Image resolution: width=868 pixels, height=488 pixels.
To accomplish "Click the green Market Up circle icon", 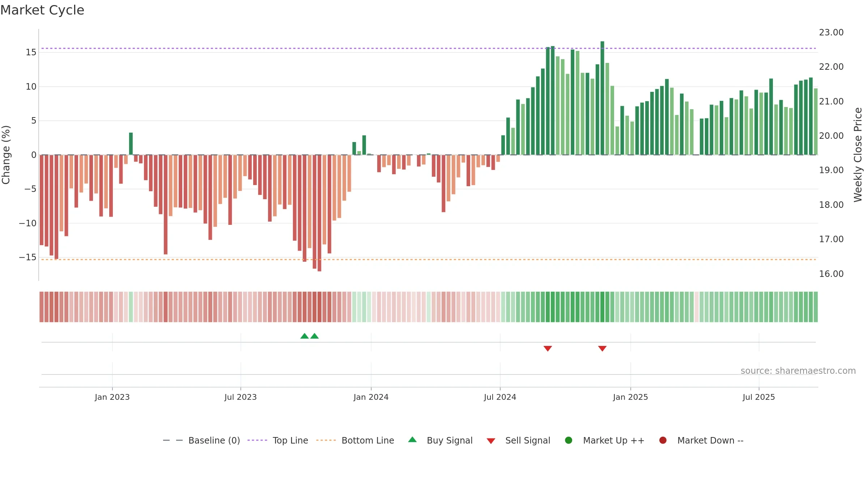I will [x=569, y=440].
